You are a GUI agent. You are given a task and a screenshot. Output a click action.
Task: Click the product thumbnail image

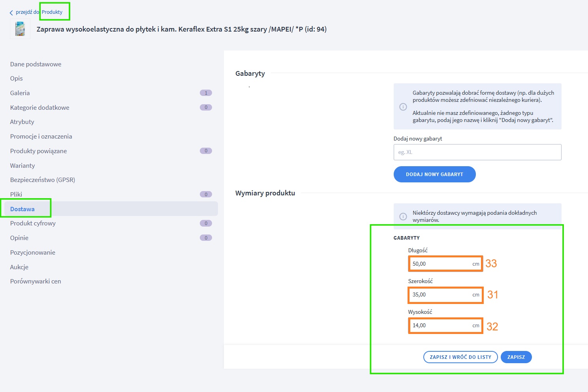[x=20, y=29]
